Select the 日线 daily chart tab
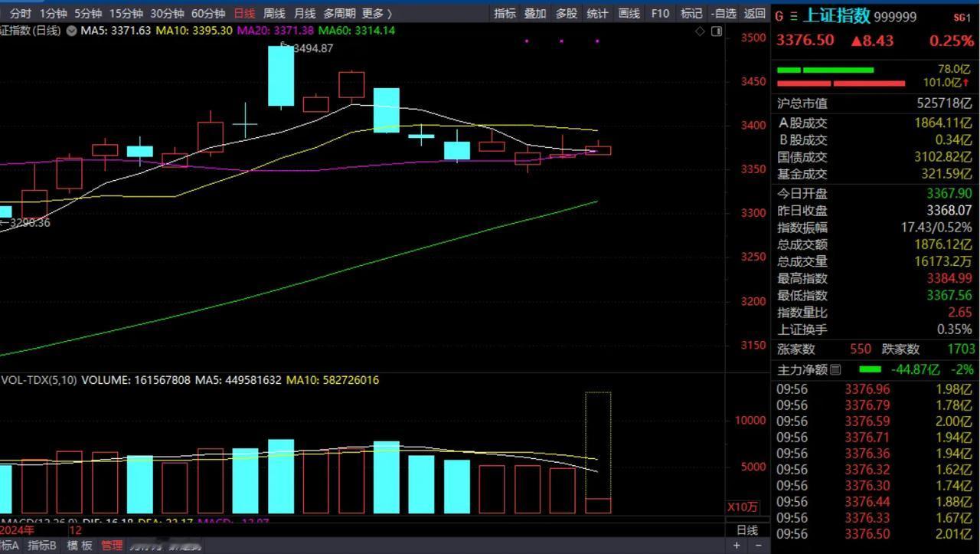 coord(244,13)
